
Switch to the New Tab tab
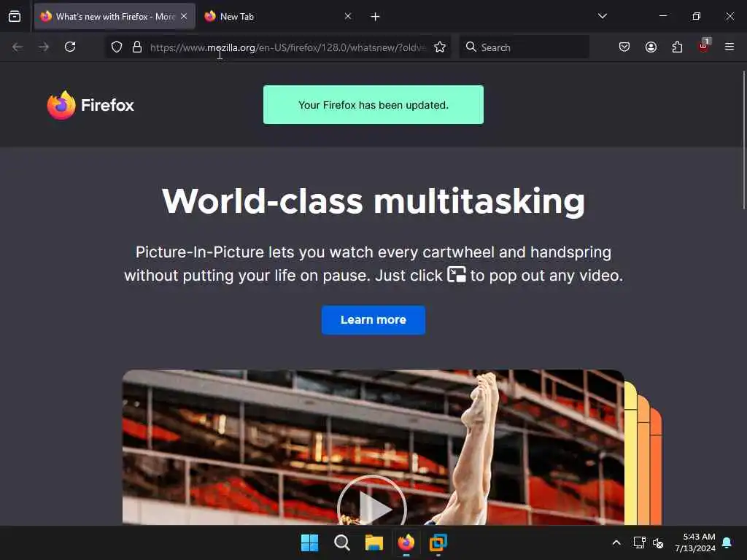[278, 16]
